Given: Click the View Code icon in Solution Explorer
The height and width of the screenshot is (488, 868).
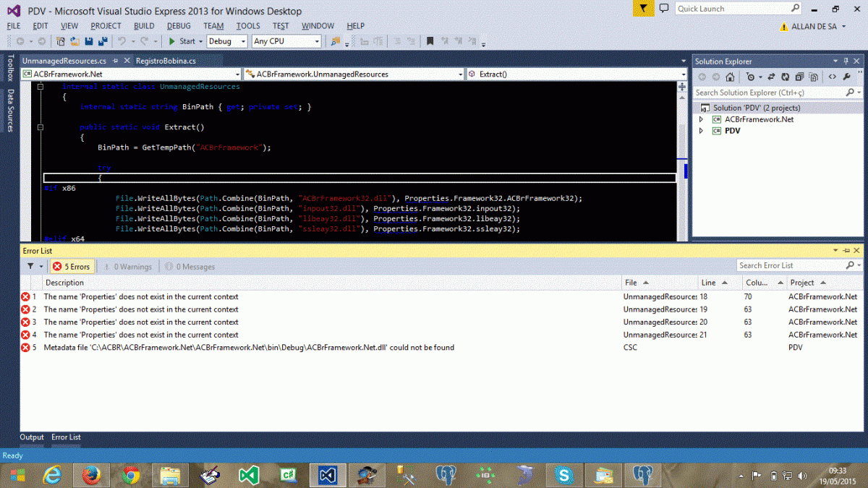Looking at the screenshot, I should (x=833, y=77).
